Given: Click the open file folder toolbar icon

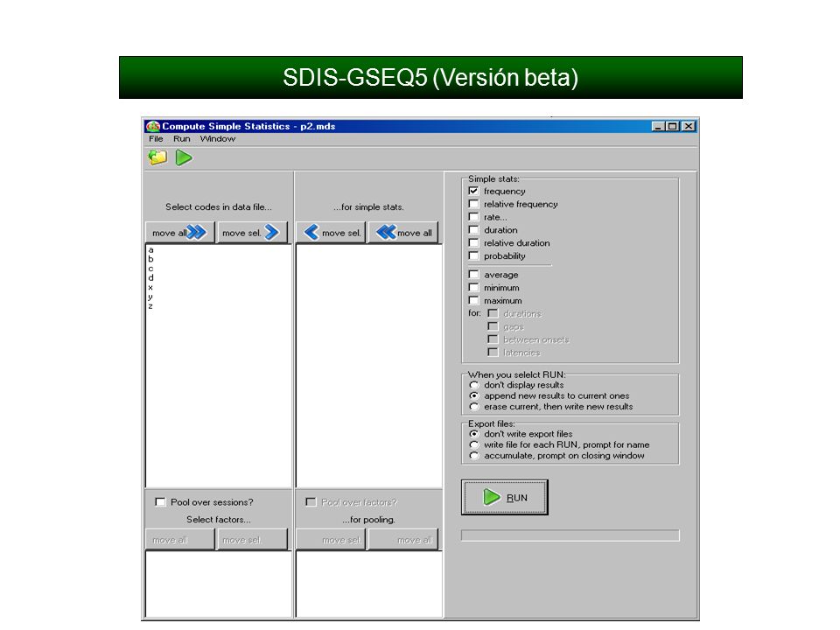Looking at the screenshot, I should (x=157, y=157).
